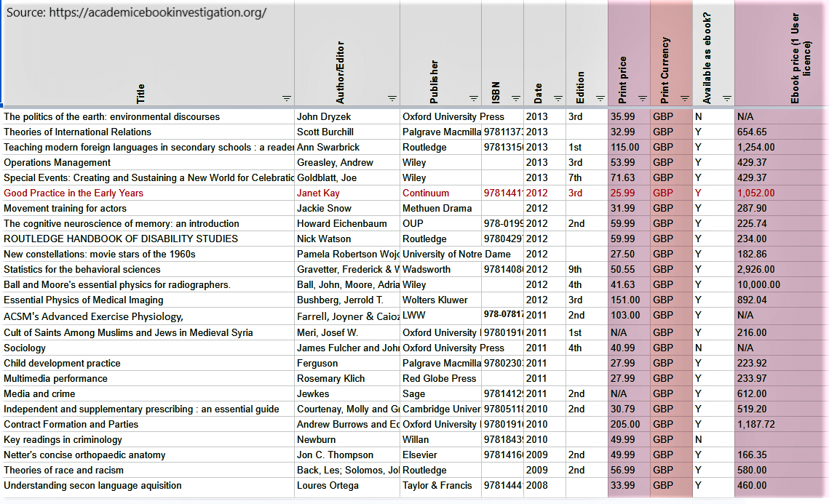The width and height of the screenshot is (829, 504).
Task: Select the print price '115.00'
Action: tap(625, 148)
